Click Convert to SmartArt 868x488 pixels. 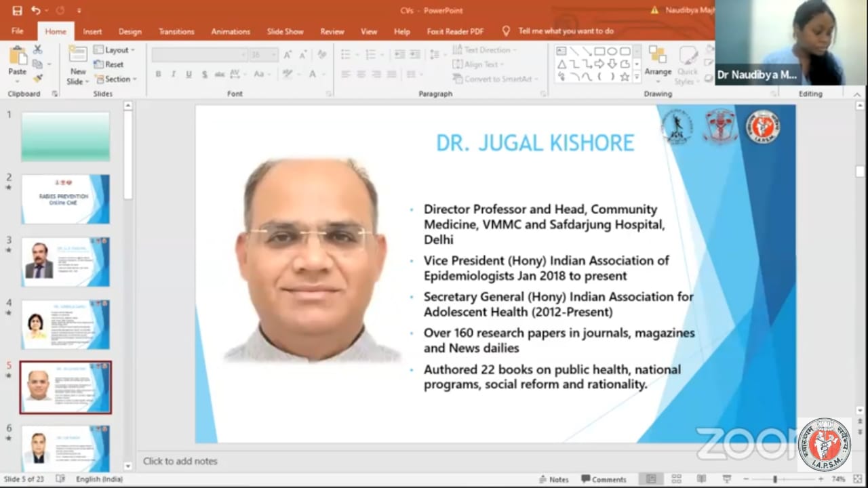point(495,79)
